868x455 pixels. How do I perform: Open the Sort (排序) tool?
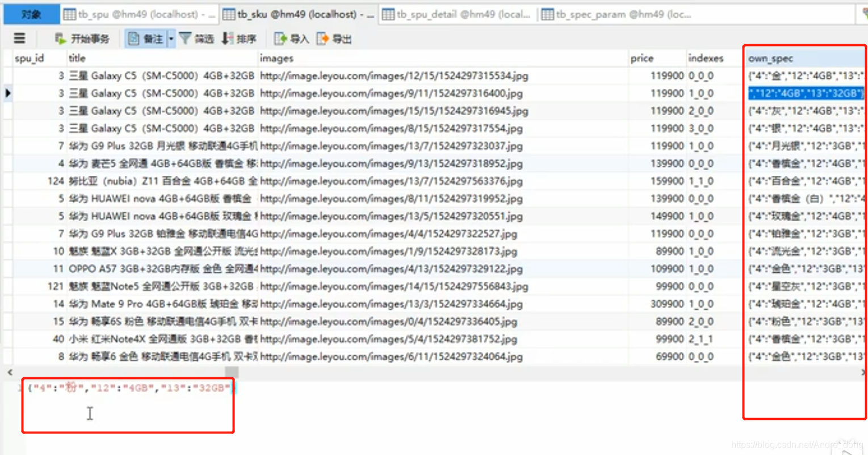point(239,39)
